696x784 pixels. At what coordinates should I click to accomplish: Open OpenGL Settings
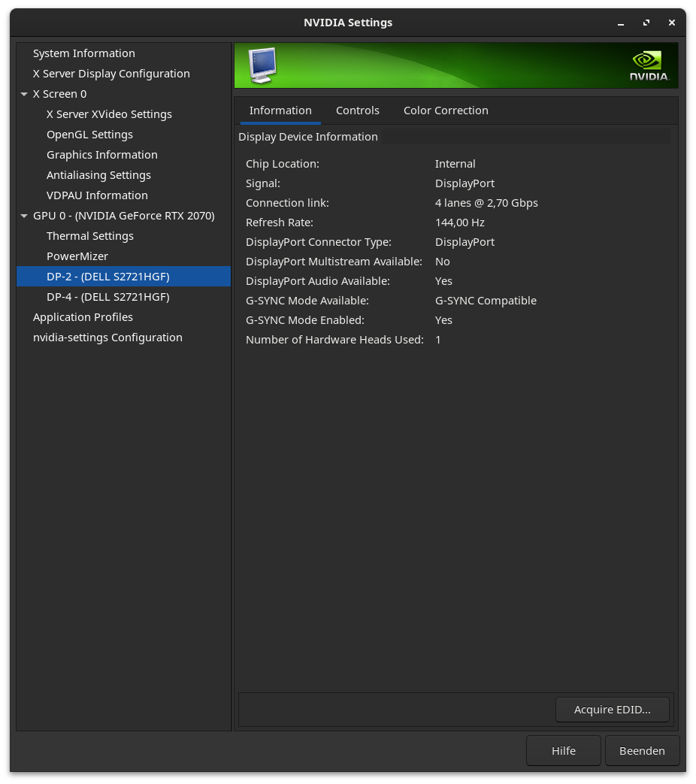click(89, 135)
